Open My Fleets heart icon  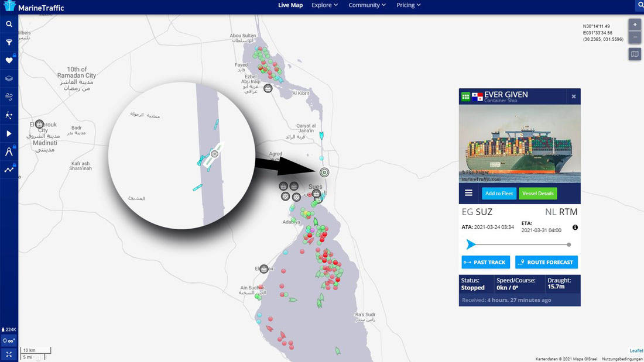point(9,60)
